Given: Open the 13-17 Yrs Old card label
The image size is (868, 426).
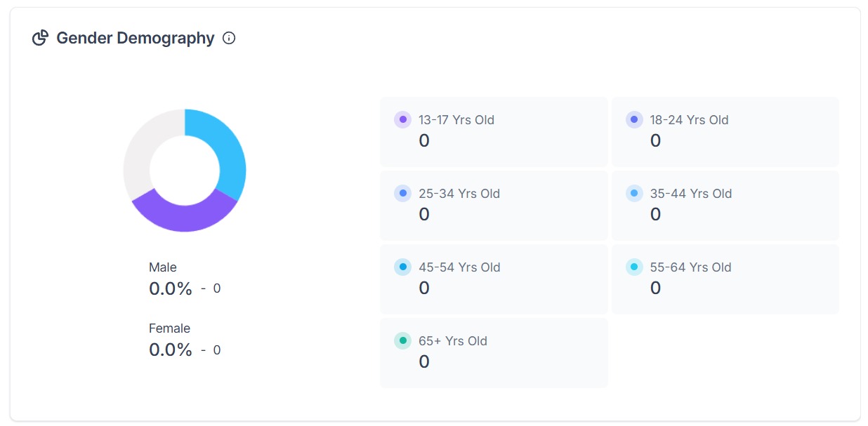Looking at the screenshot, I should tap(456, 120).
